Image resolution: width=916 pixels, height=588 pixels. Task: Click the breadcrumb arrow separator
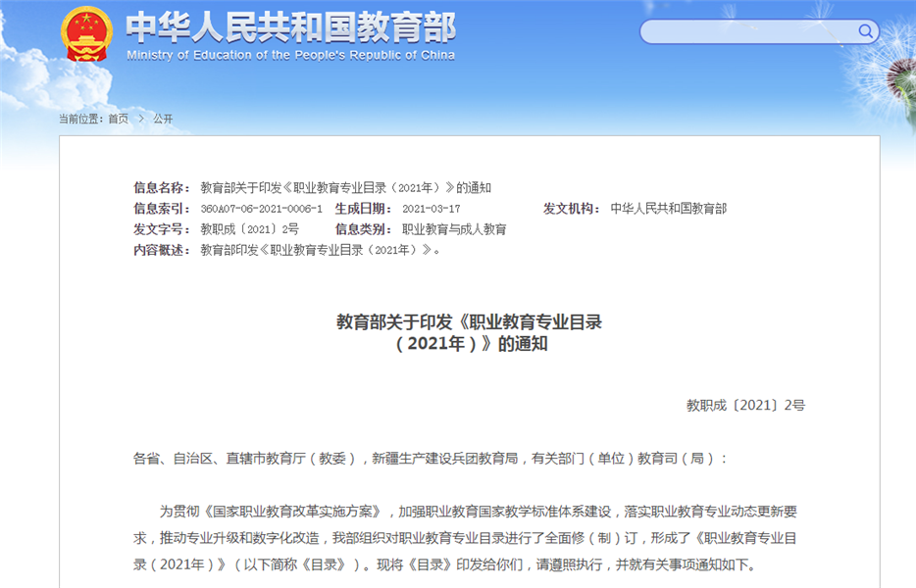[140, 119]
